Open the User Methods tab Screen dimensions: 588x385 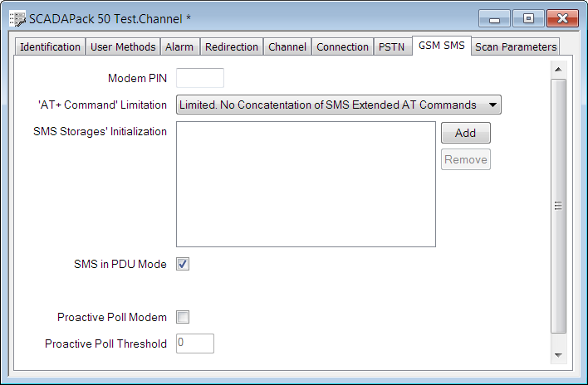pyautogui.click(x=123, y=47)
